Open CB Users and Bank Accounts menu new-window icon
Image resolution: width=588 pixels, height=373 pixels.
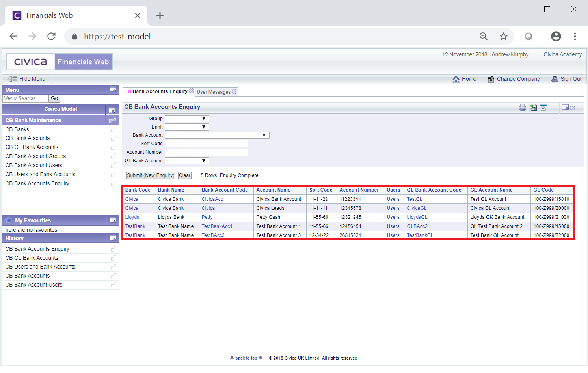click(114, 175)
